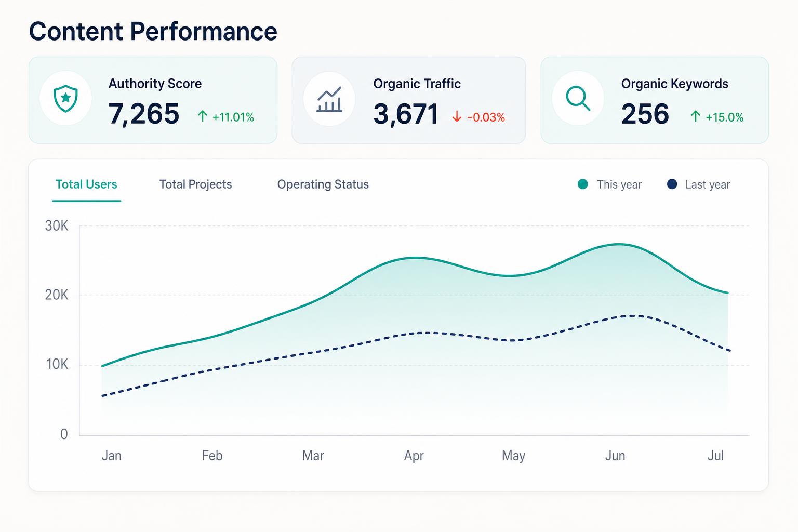Screen dimensions: 798x532
Task: Click the Organic Keywords magnifier icon
Action: pos(578,98)
